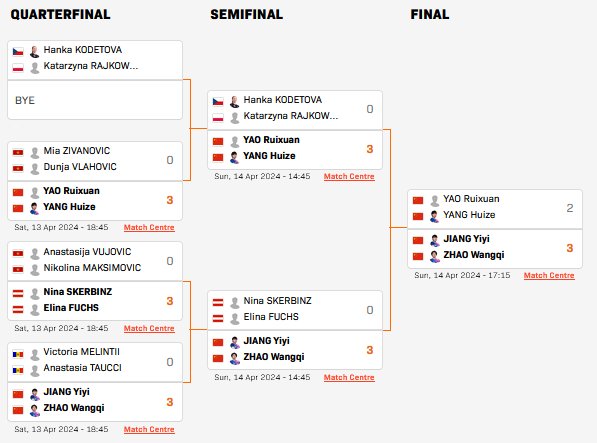Click YANG Huize's avatar in the final

coord(434,216)
